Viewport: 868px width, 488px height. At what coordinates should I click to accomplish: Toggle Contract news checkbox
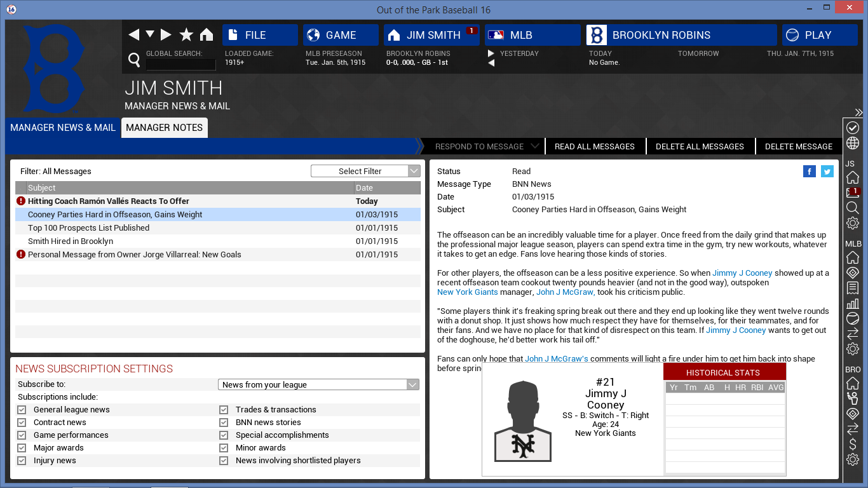coord(22,423)
